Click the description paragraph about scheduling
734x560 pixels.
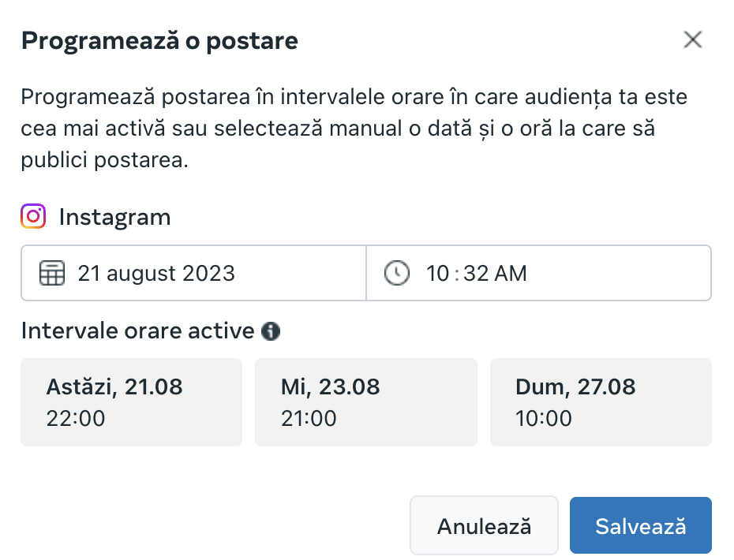point(354,129)
